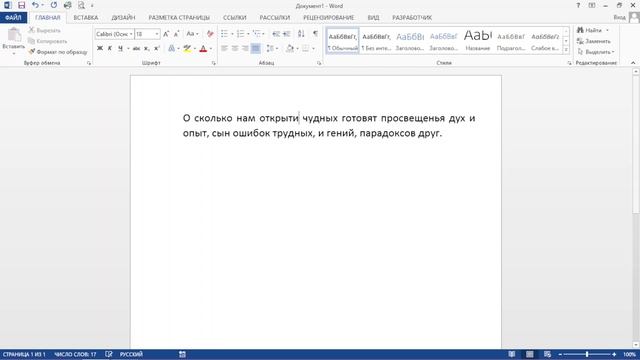Undo the last action
The image size is (640, 360).
click(x=36, y=5)
